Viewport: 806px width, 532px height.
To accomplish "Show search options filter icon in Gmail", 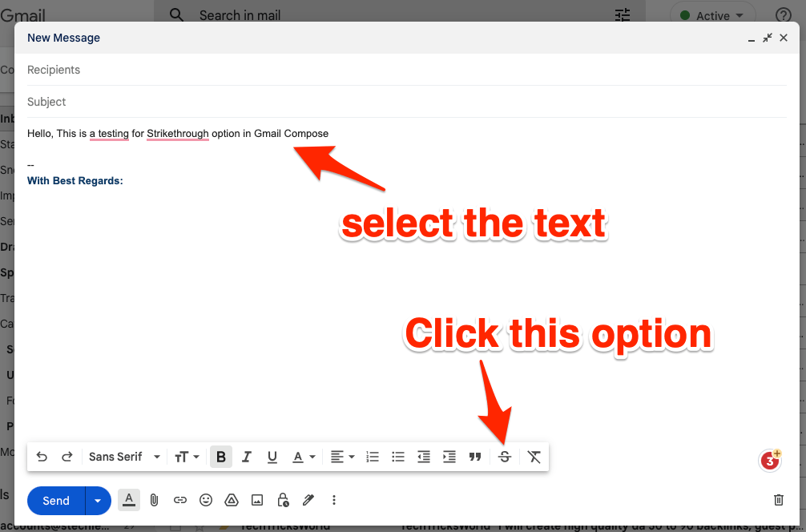I will tap(623, 15).
